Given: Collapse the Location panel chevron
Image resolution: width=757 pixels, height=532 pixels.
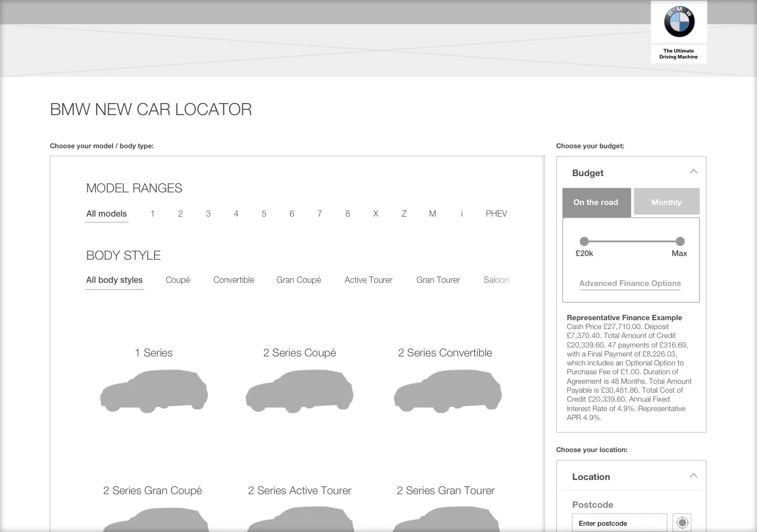Looking at the screenshot, I should point(693,475).
